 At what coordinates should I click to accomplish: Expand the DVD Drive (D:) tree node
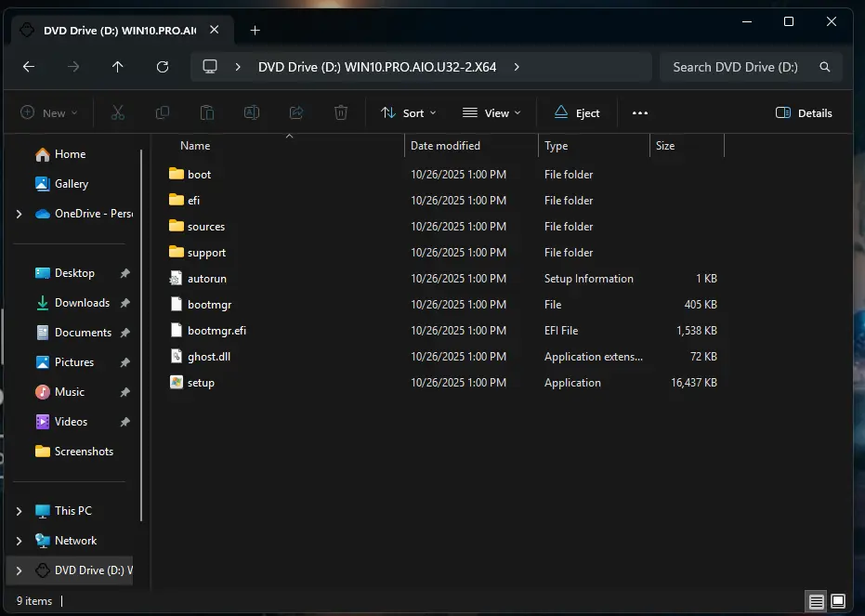click(x=19, y=570)
